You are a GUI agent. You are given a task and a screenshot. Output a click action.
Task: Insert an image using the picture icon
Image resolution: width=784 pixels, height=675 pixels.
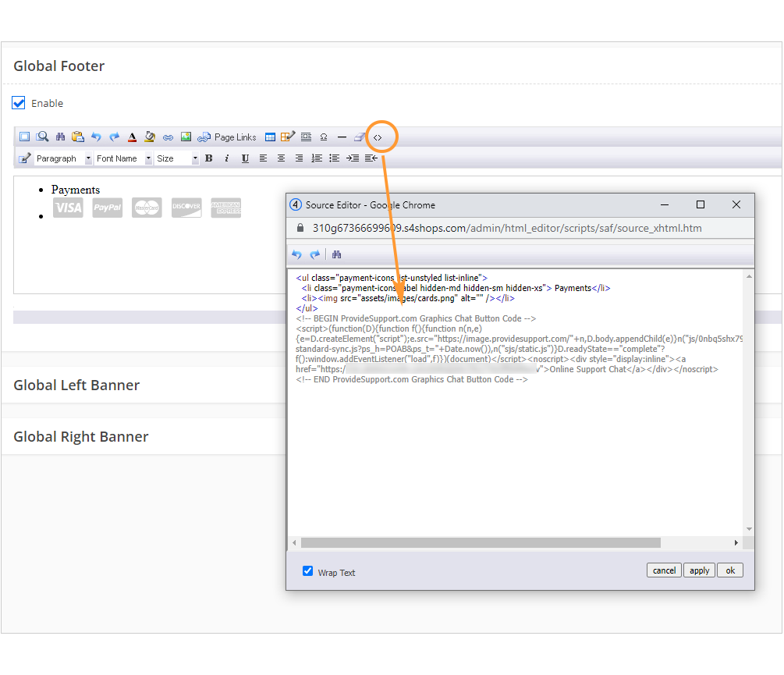click(x=186, y=137)
